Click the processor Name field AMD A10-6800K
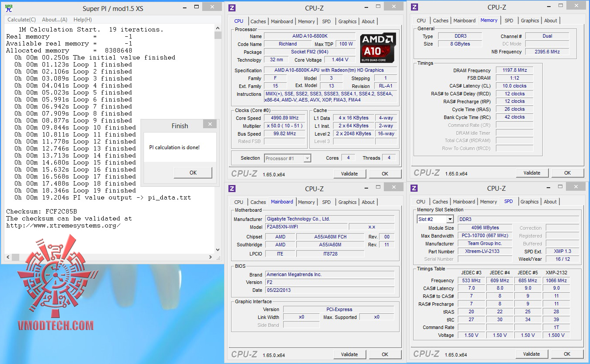This screenshot has height=364, width=590. click(x=310, y=36)
